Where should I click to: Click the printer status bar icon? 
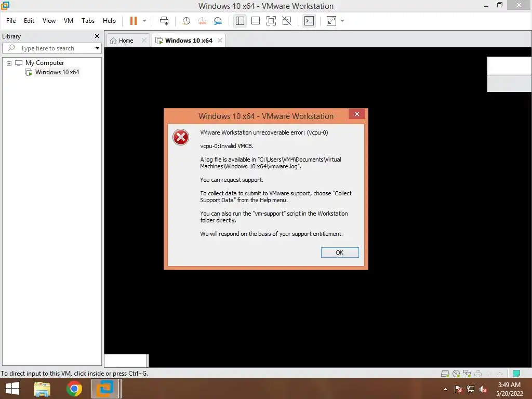[478, 374]
